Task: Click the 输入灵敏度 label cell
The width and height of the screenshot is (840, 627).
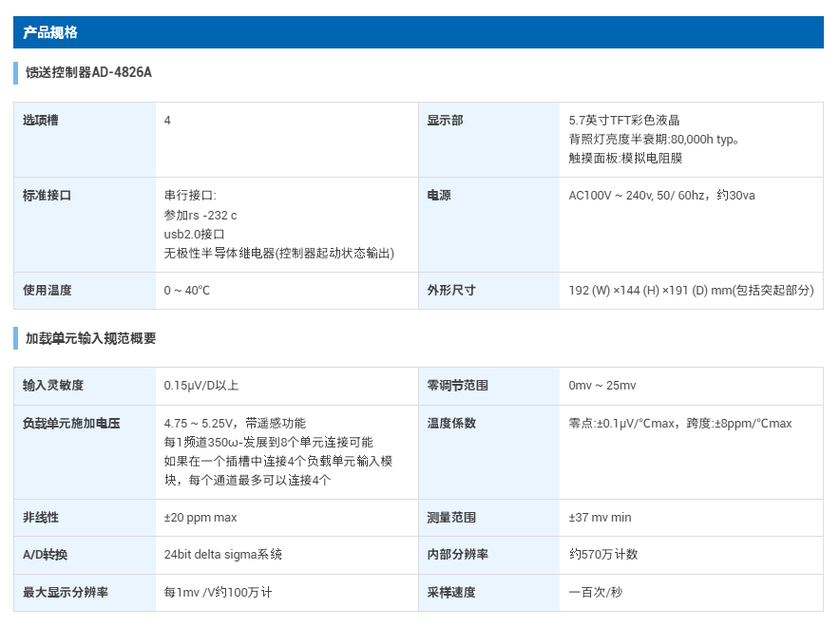Action: (85, 386)
